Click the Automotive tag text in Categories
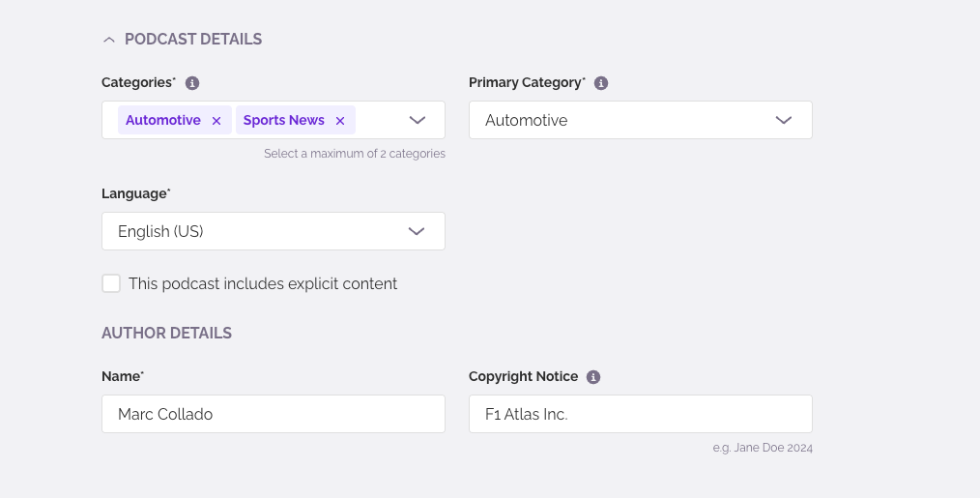This screenshot has height=498, width=980. pos(163,120)
